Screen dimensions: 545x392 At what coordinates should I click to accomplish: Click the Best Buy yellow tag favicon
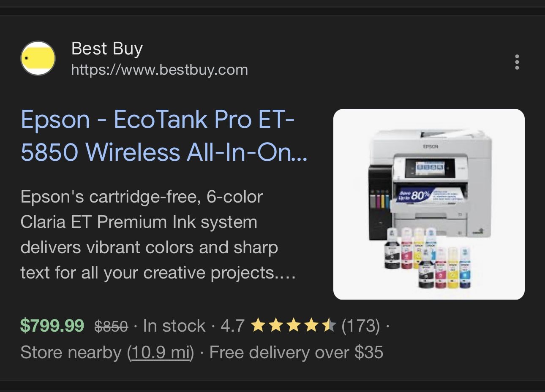tap(38, 58)
